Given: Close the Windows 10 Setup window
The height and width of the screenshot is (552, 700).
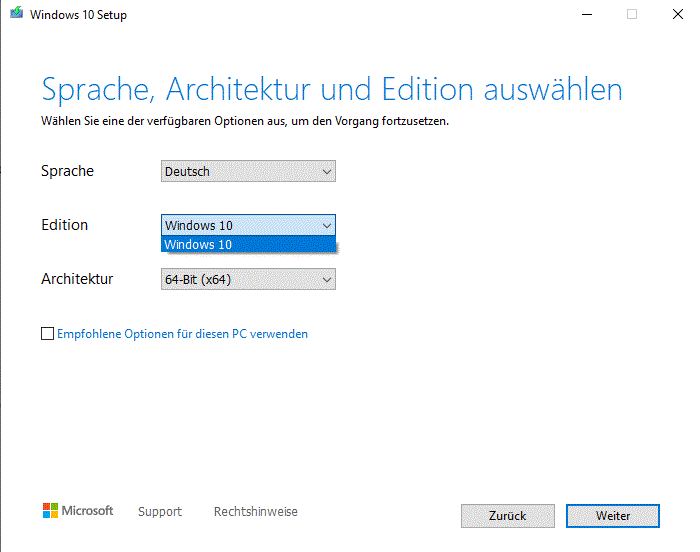Looking at the screenshot, I should 678,14.
